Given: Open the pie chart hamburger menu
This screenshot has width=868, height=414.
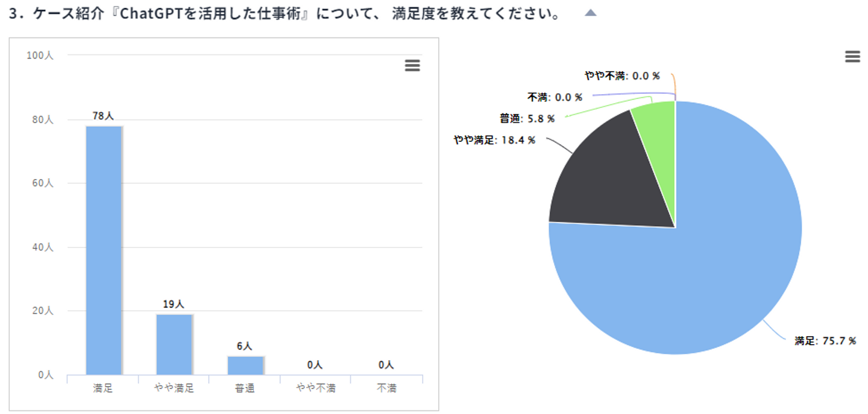Looking at the screenshot, I should [852, 57].
